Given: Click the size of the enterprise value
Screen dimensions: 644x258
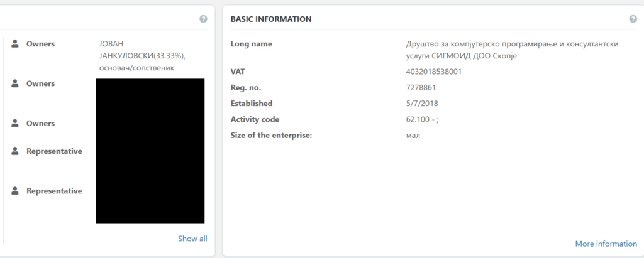Looking at the screenshot, I should [413, 135].
